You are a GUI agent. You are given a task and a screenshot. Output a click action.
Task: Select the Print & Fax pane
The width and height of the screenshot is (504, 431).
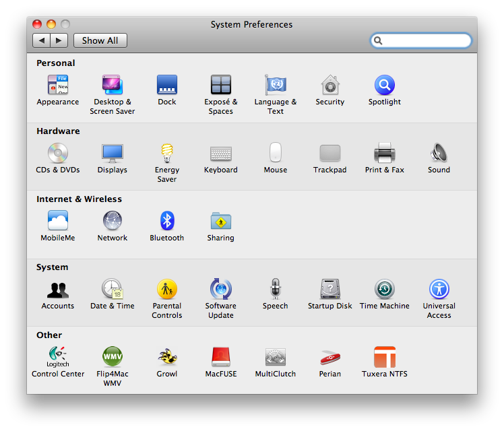(x=384, y=154)
